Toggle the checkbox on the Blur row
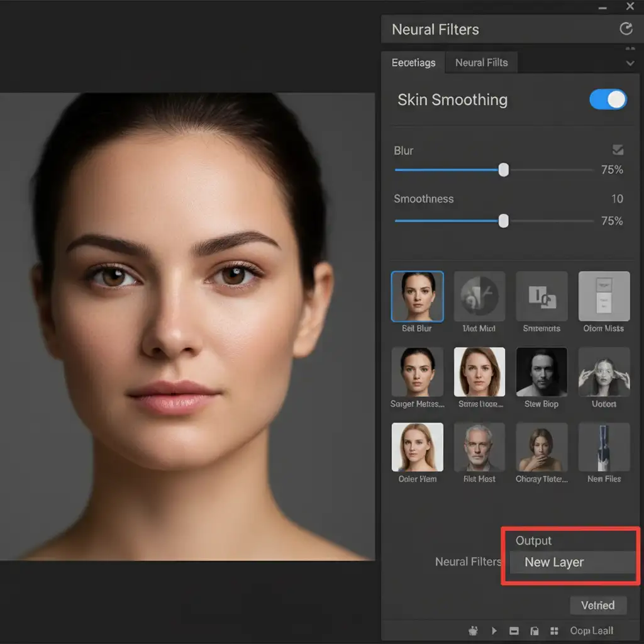This screenshot has width=644, height=644. pyautogui.click(x=618, y=150)
